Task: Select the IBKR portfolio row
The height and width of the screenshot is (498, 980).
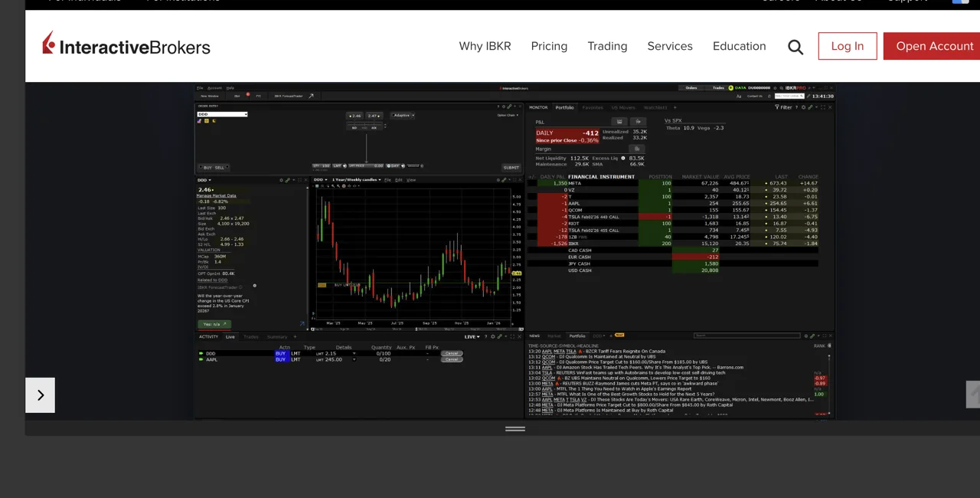Action: pyautogui.click(x=673, y=244)
